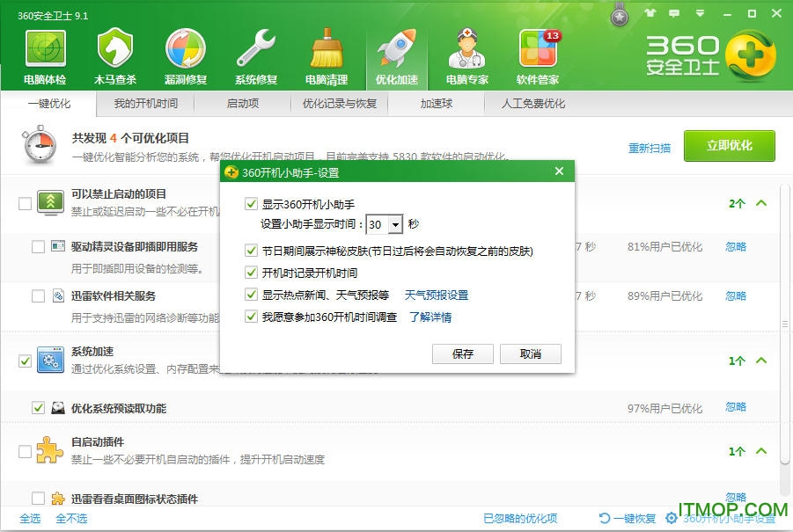Open 电脑清理 broom icon

pos(327,48)
